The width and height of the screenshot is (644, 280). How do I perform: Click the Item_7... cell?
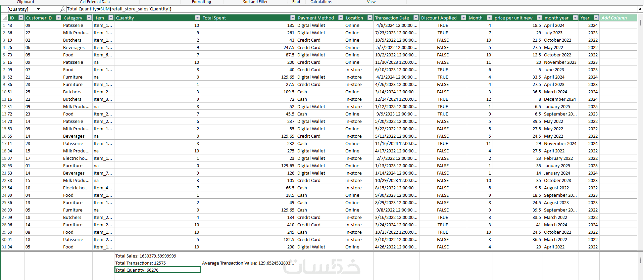click(103, 173)
